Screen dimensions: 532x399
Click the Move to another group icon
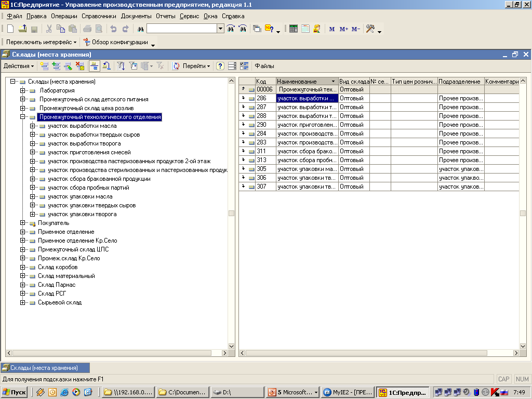(107, 66)
